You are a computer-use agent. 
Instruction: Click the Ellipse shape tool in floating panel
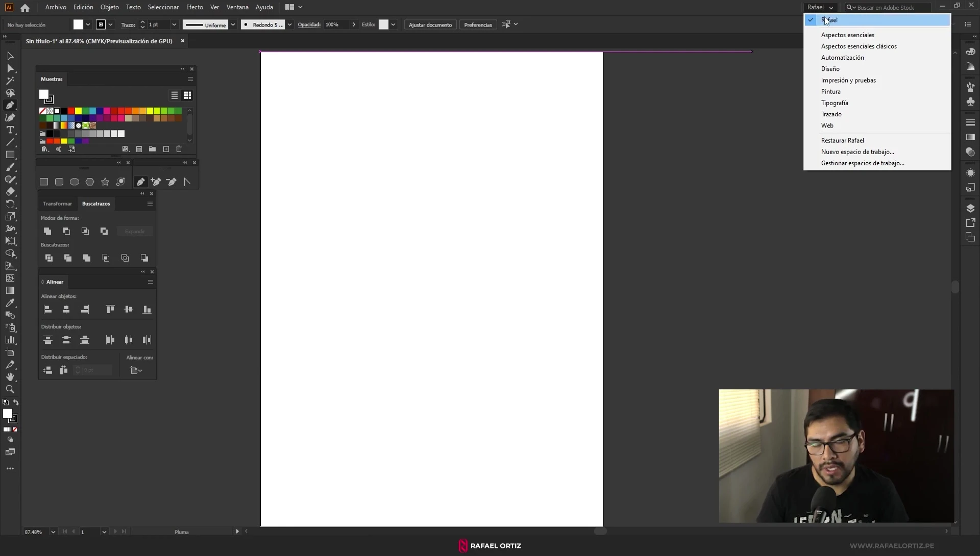pyautogui.click(x=75, y=182)
